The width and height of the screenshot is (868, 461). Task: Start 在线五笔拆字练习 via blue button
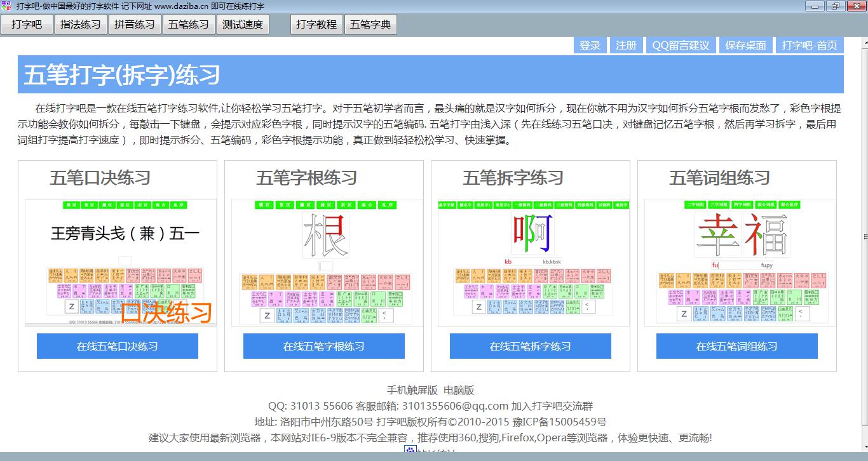tap(530, 346)
